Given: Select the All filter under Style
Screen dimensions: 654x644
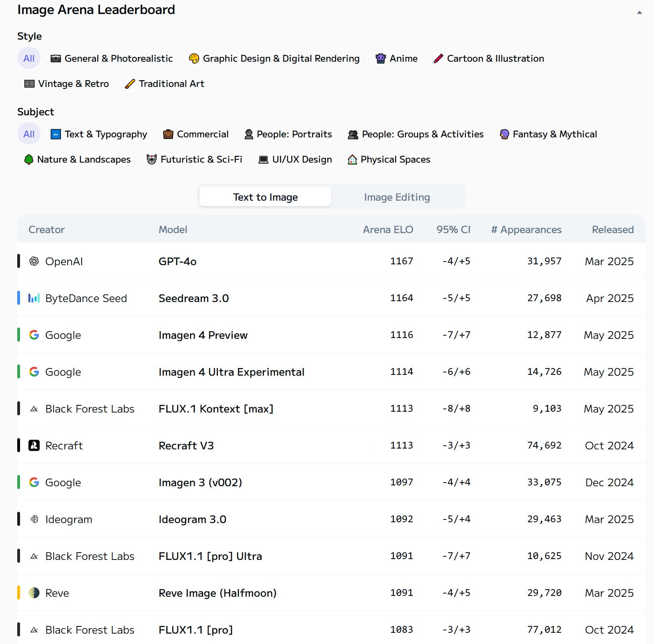Looking at the screenshot, I should coord(29,58).
